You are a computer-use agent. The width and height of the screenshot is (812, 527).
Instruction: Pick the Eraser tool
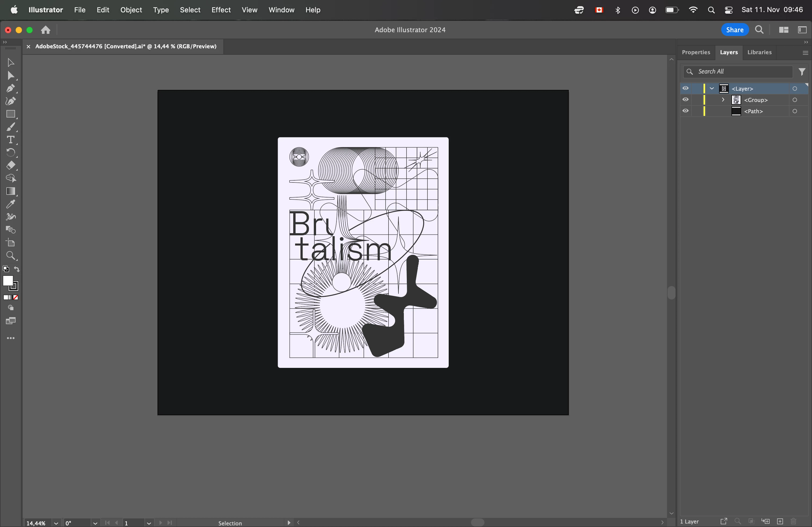coord(10,166)
